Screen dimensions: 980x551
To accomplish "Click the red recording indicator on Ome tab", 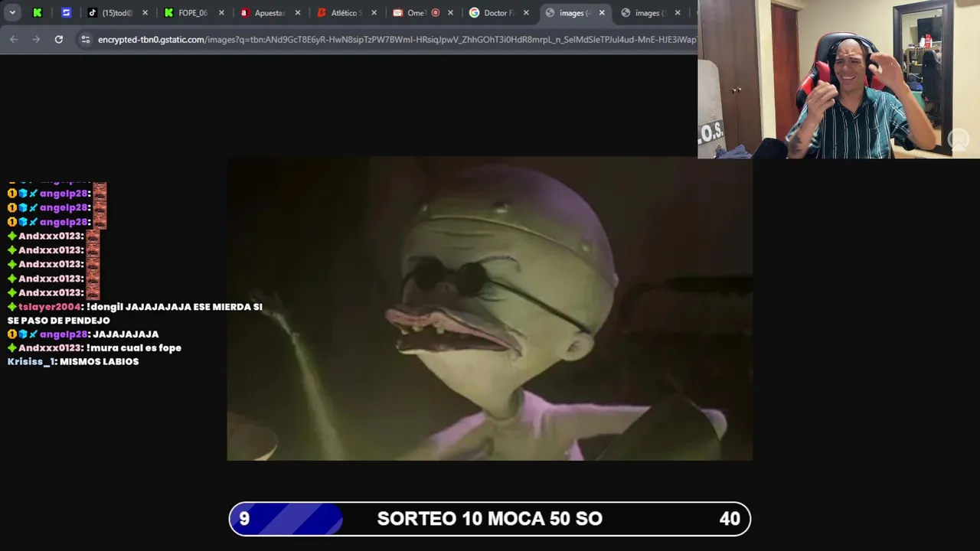I will click(436, 13).
